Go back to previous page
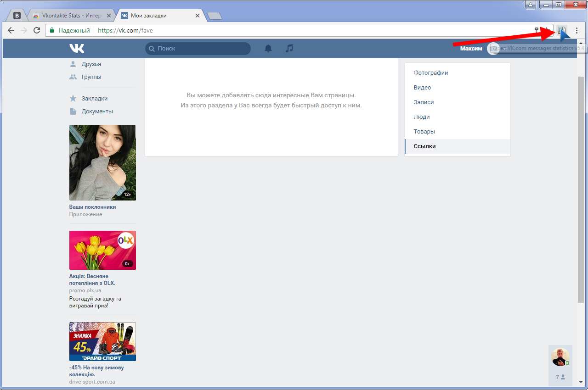This screenshot has width=588, height=390. pyautogui.click(x=11, y=31)
